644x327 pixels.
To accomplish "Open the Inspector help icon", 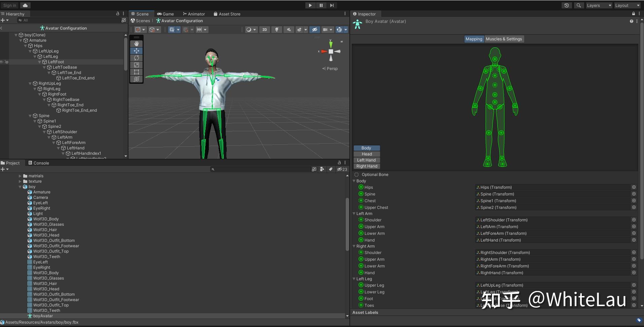I will click(631, 21).
